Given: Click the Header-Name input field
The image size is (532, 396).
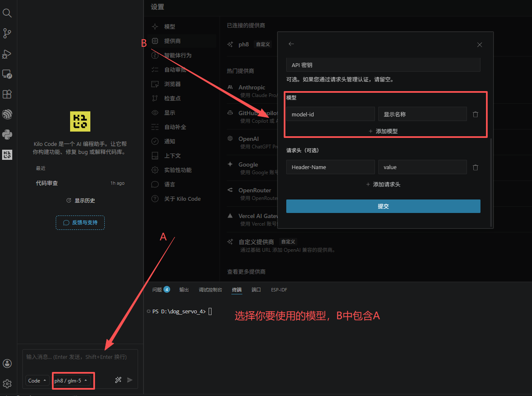Looking at the screenshot, I should click(330, 167).
